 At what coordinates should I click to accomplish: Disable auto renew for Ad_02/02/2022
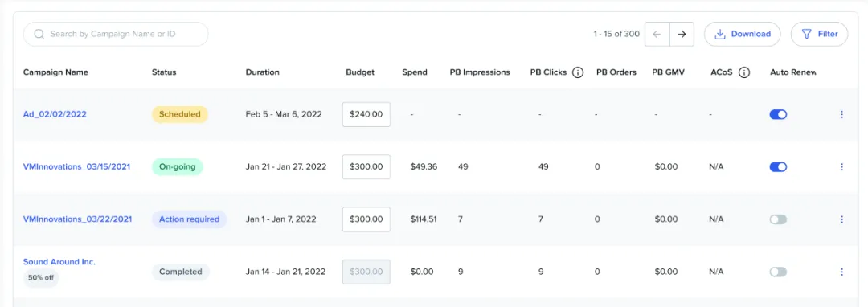click(778, 114)
